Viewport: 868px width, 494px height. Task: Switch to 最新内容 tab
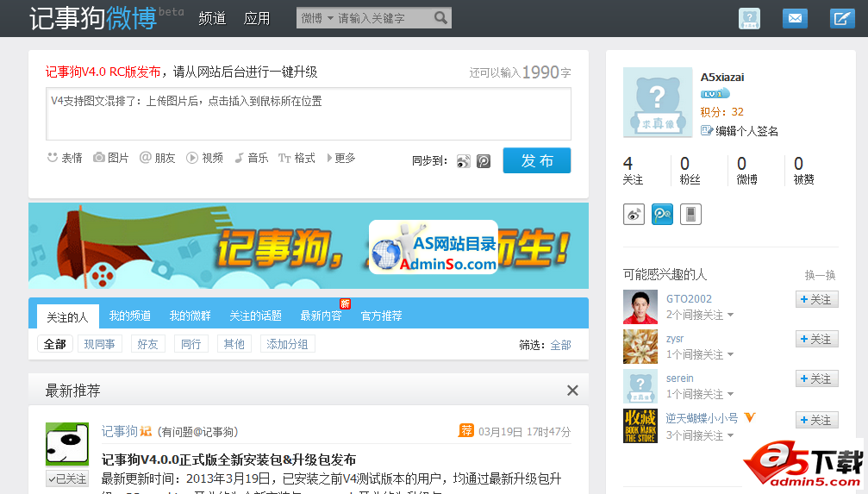321,316
